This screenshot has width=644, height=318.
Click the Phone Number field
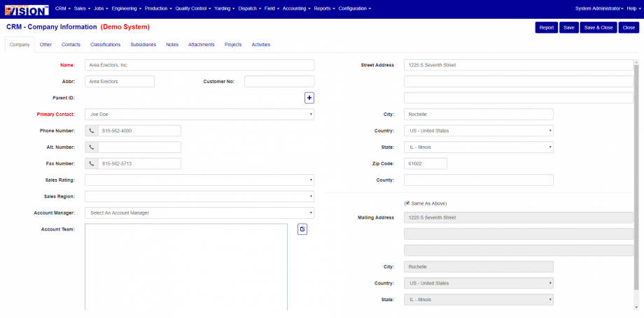tap(139, 131)
